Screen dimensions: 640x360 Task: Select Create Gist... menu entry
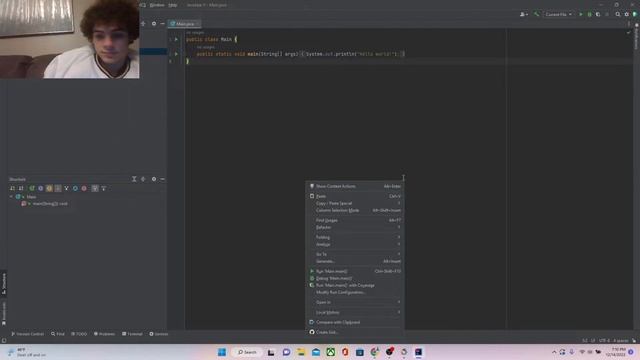(x=355, y=332)
